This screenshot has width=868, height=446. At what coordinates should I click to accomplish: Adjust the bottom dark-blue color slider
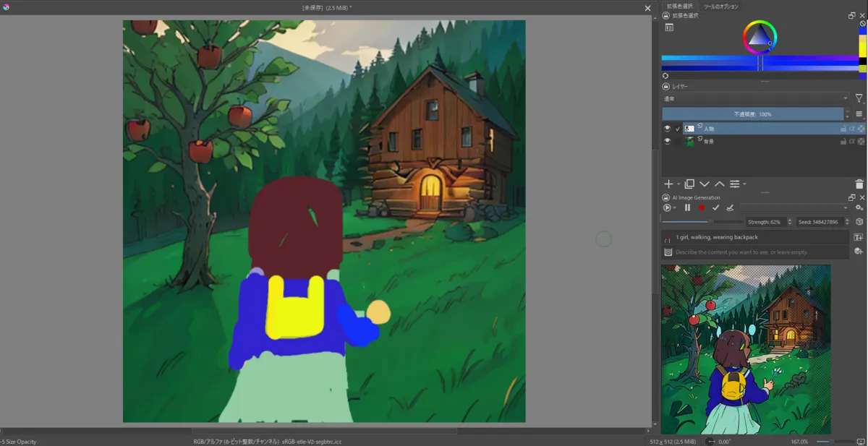pos(759,67)
